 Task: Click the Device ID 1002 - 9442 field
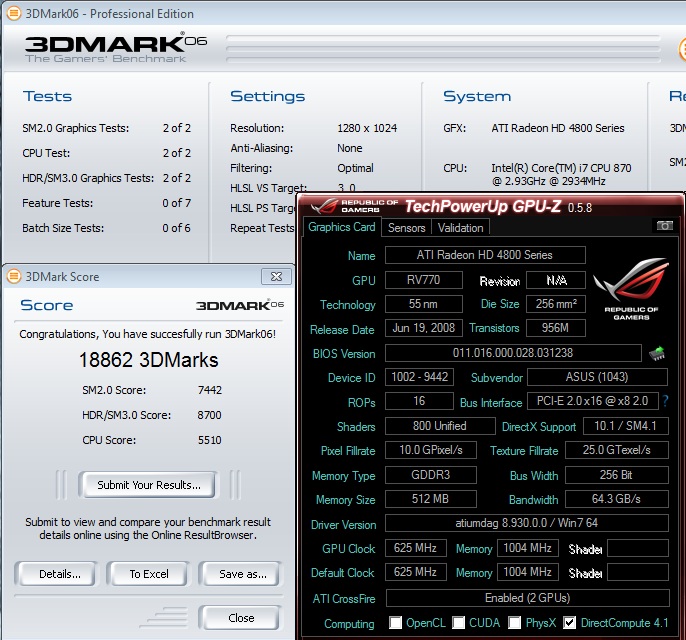click(419, 377)
